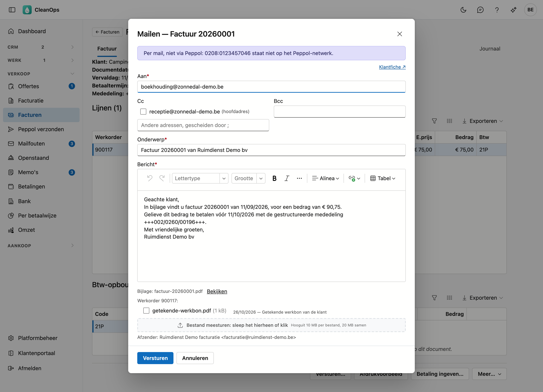Click the sparkle assistant icon
543x392 pixels.
pyautogui.click(x=514, y=10)
